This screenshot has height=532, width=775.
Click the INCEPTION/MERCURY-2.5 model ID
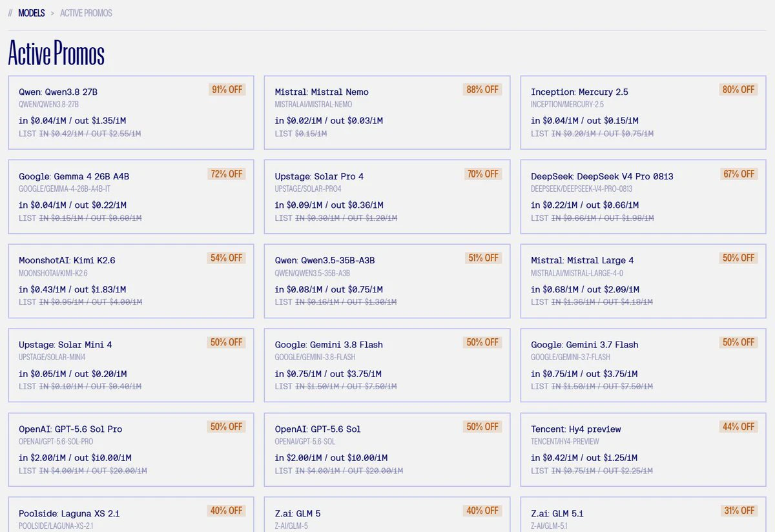point(568,105)
